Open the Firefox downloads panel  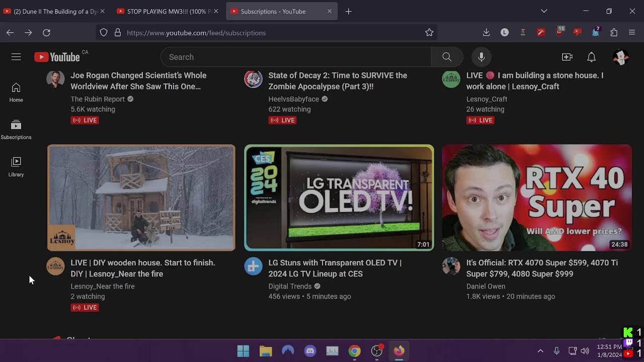tap(486, 33)
